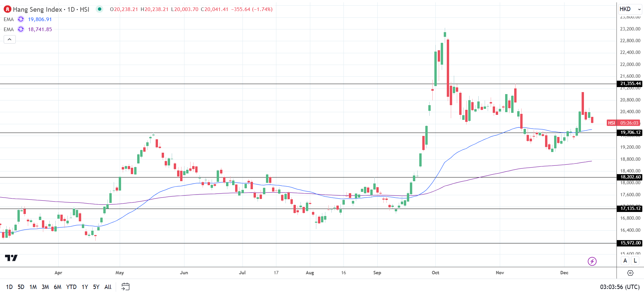Click the TradingView logo
644x292 pixels.
pos(11,258)
